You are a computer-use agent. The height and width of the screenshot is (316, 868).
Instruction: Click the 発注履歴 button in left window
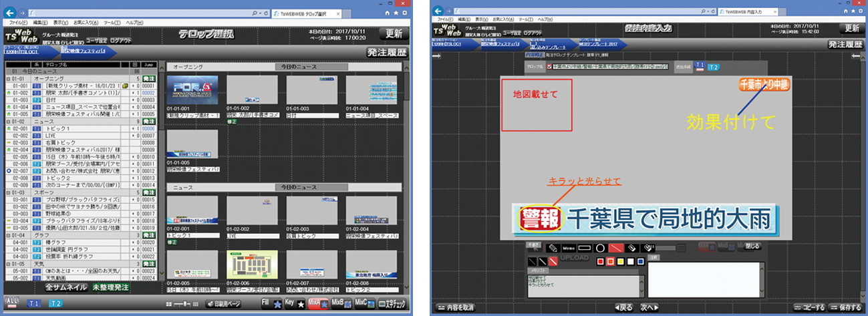pyautogui.click(x=388, y=52)
